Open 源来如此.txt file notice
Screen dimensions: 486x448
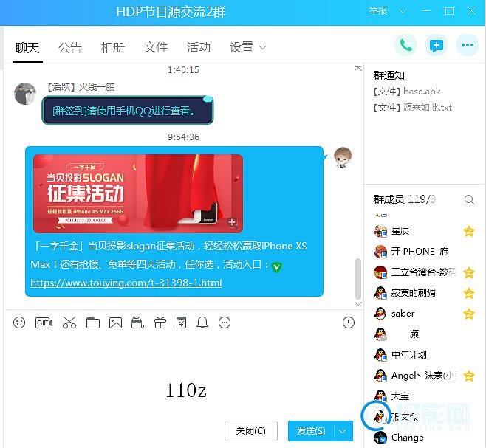pyautogui.click(x=413, y=108)
